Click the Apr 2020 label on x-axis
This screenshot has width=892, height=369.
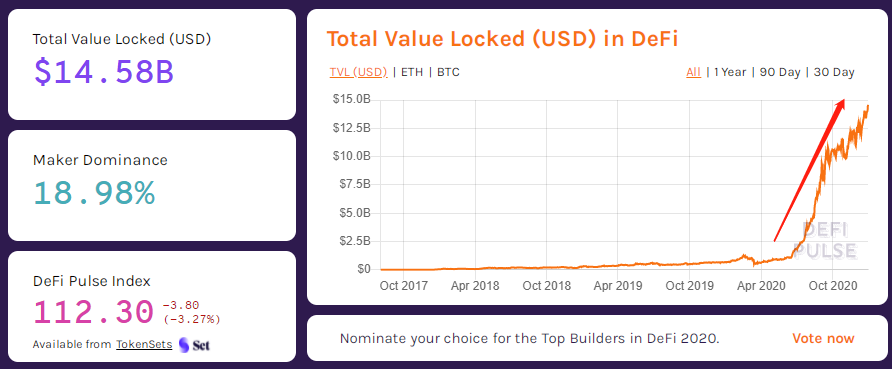tap(761, 286)
